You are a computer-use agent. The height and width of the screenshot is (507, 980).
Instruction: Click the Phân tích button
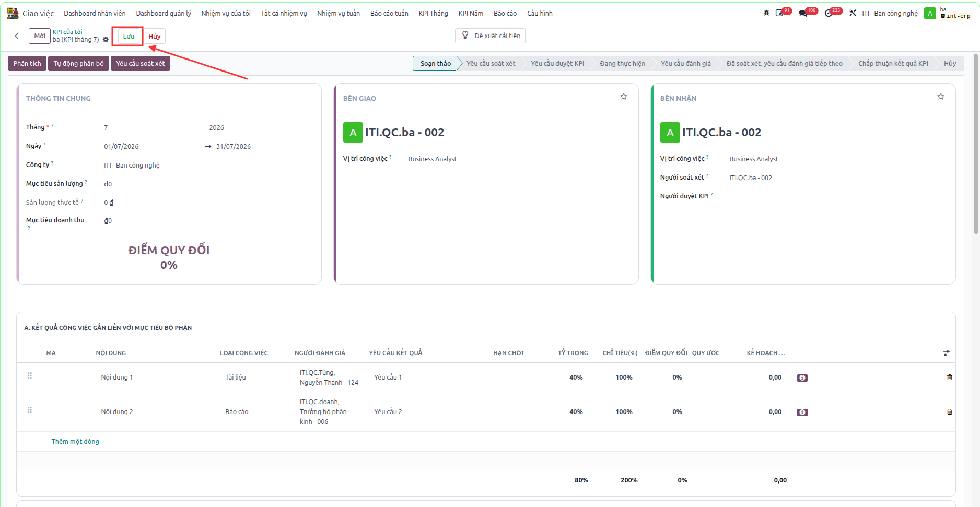pyautogui.click(x=27, y=63)
